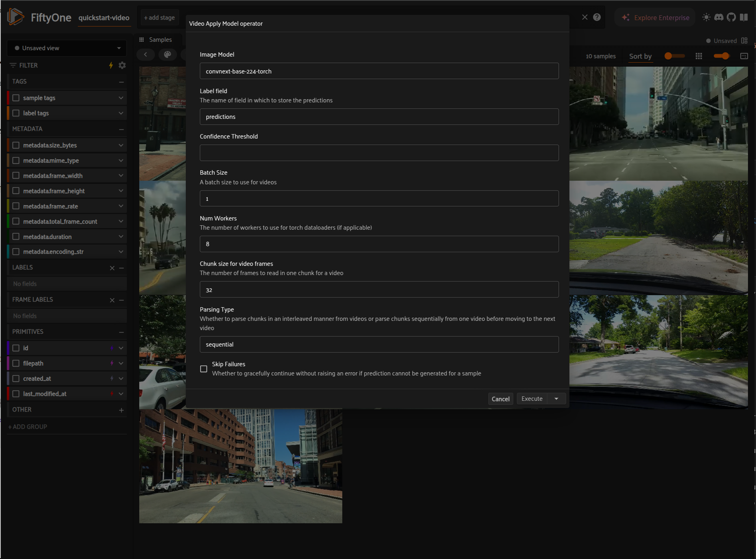Close the view bar with X icon
Image resolution: width=756 pixels, height=559 pixels.
585,17
